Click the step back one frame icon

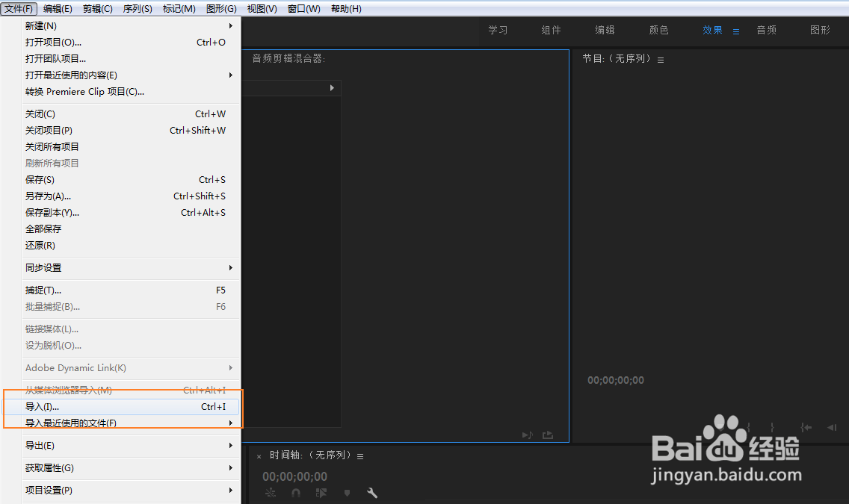pos(833,427)
